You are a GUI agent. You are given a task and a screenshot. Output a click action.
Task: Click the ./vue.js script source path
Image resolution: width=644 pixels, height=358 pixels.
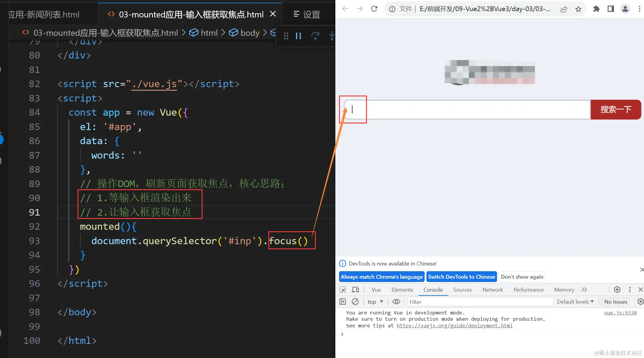click(x=154, y=84)
